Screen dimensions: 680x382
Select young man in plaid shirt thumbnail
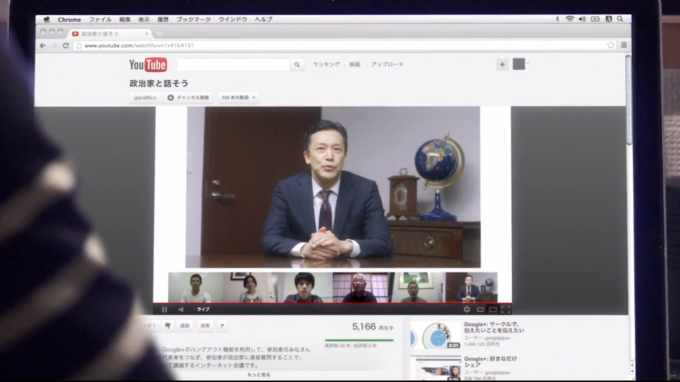(x=305, y=287)
